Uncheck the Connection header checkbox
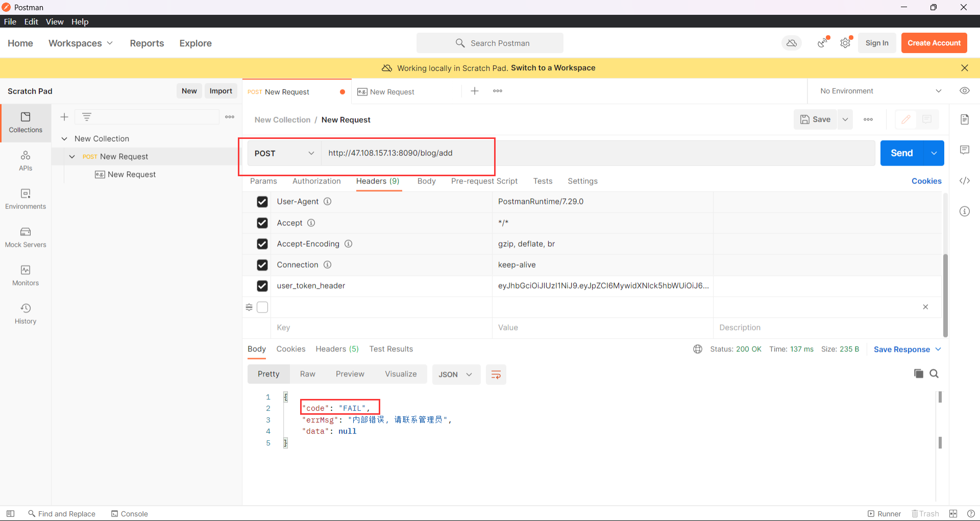This screenshot has height=521, width=980. pyautogui.click(x=262, y=265)
